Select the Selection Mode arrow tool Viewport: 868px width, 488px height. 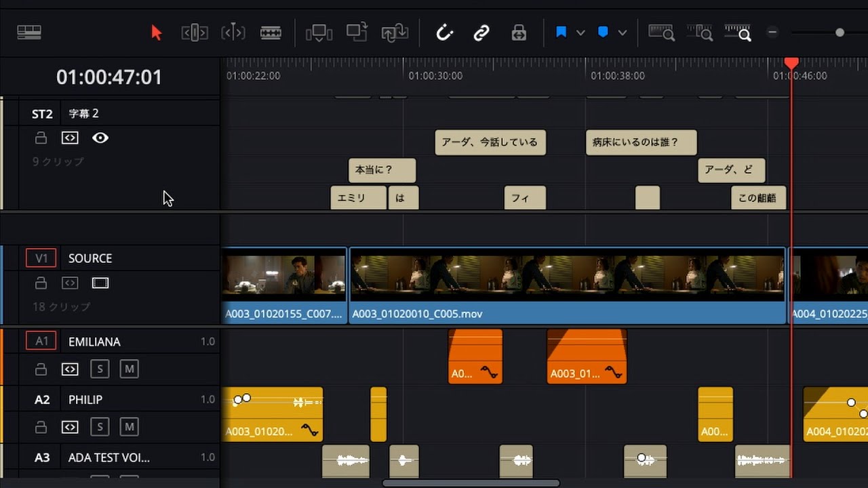click(157, 33)
